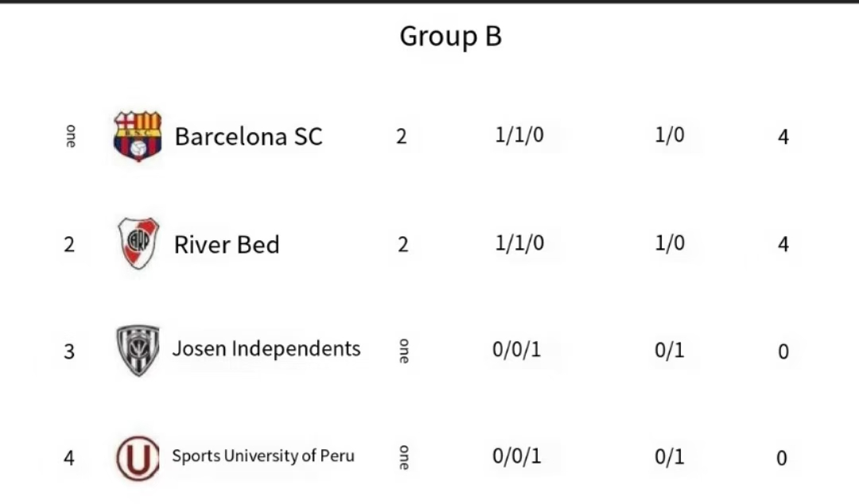Open the Barcelona SC team name
This screenshot has height=504, width=859.
[x=248, y=137]
